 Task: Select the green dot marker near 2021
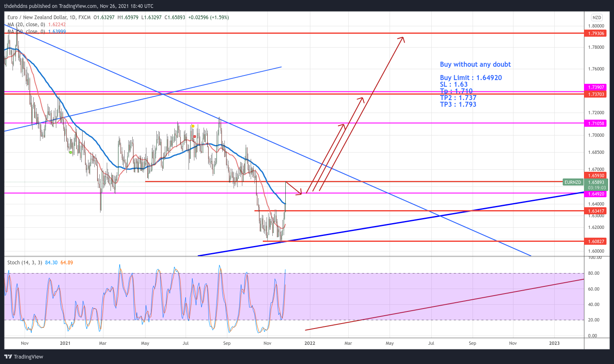pos(70,152)
